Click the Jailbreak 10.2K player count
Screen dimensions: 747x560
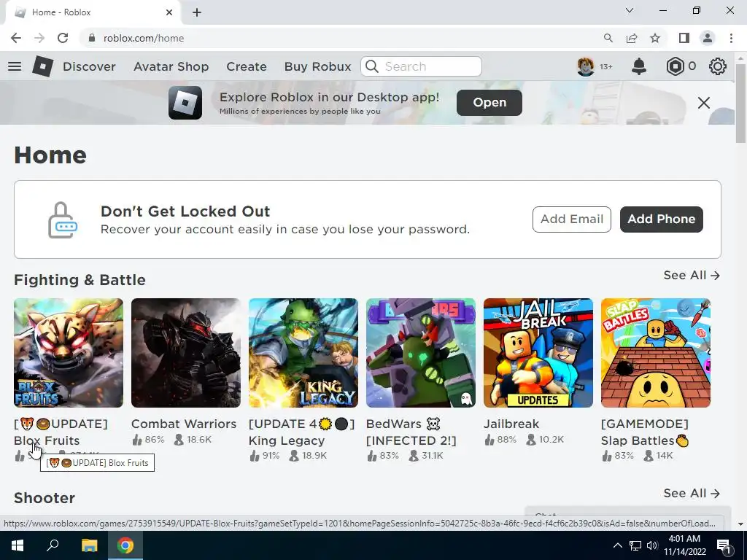[x=545, y=440]
